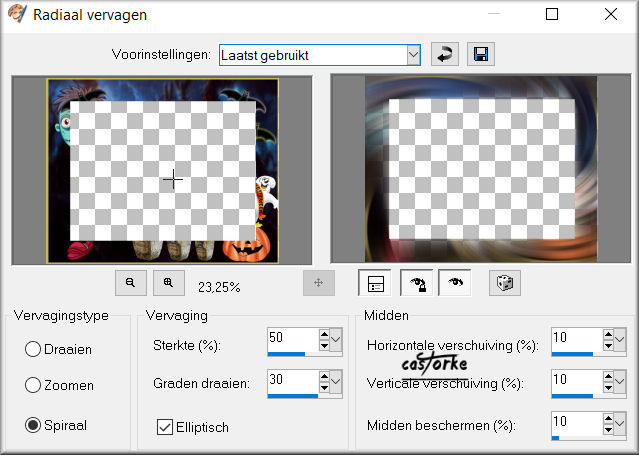Image resolution: width=639 pixels, height=455 pixels.
Task: Click the proof eye icon
Action: coord(455,283)
